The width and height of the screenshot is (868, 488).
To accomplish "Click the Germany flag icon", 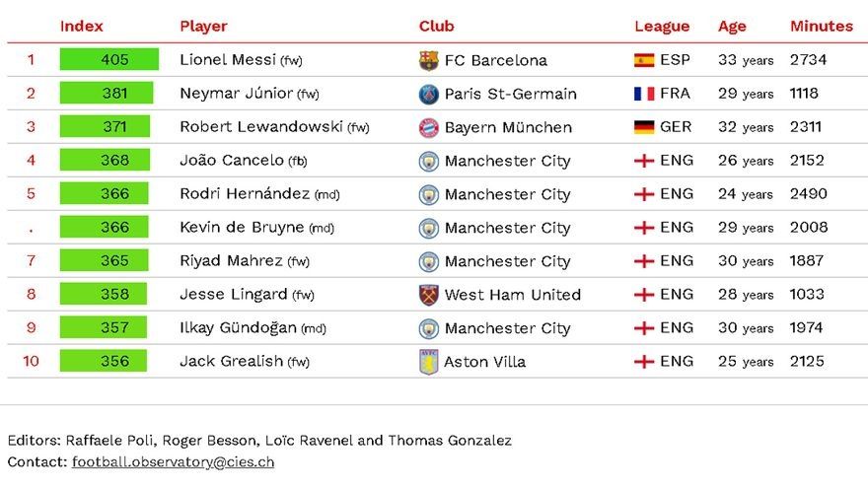I will 644,127.
